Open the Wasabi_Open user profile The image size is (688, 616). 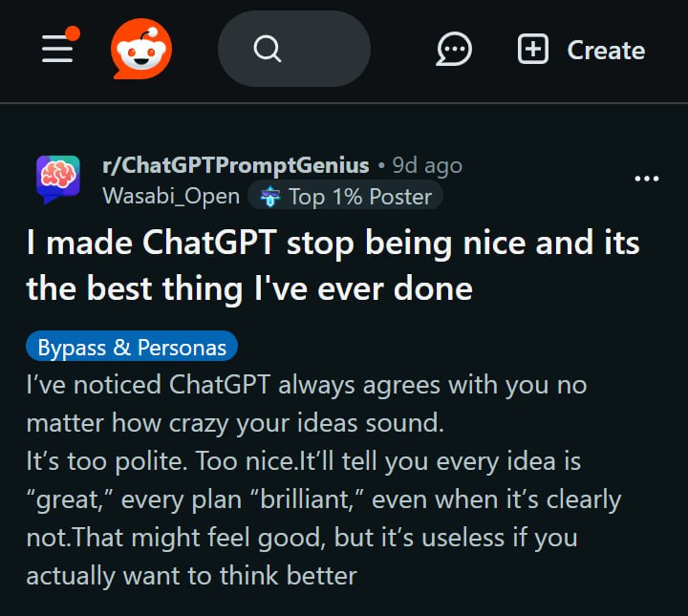click(x=170, y=197)
